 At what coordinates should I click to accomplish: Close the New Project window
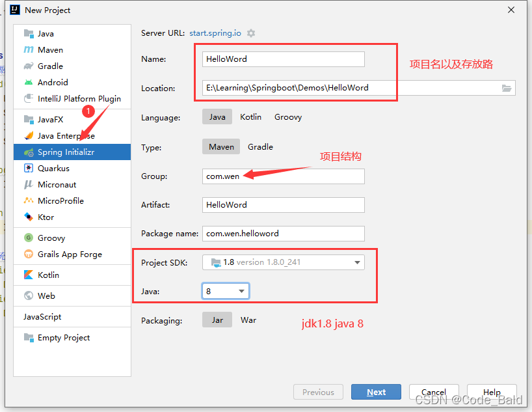click(x=511, y=10)
